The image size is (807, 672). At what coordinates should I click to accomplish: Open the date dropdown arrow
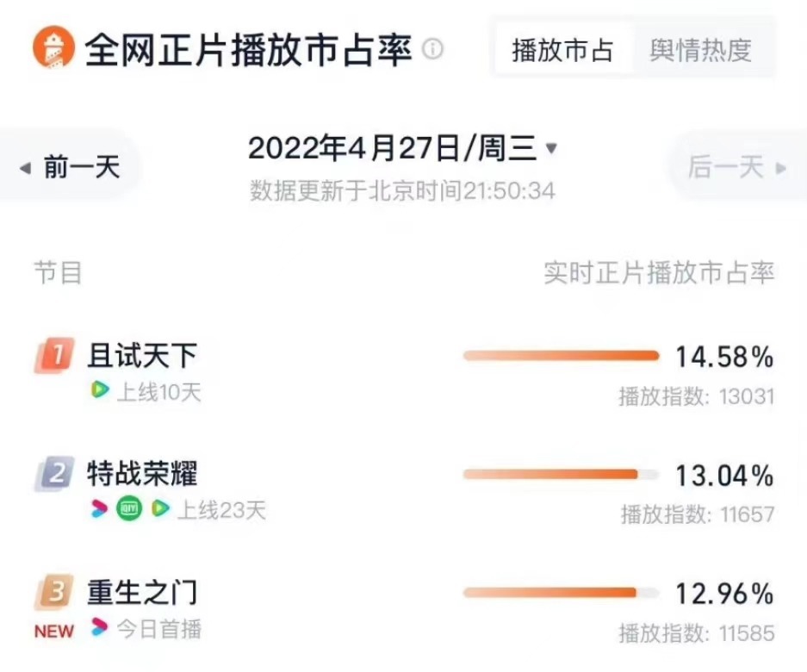coord(552,149)
